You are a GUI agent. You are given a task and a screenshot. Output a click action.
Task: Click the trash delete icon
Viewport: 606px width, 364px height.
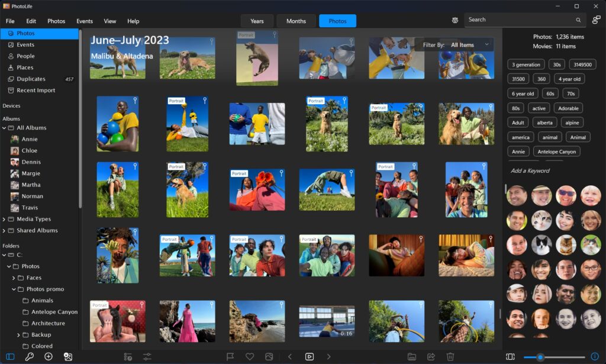450,357
